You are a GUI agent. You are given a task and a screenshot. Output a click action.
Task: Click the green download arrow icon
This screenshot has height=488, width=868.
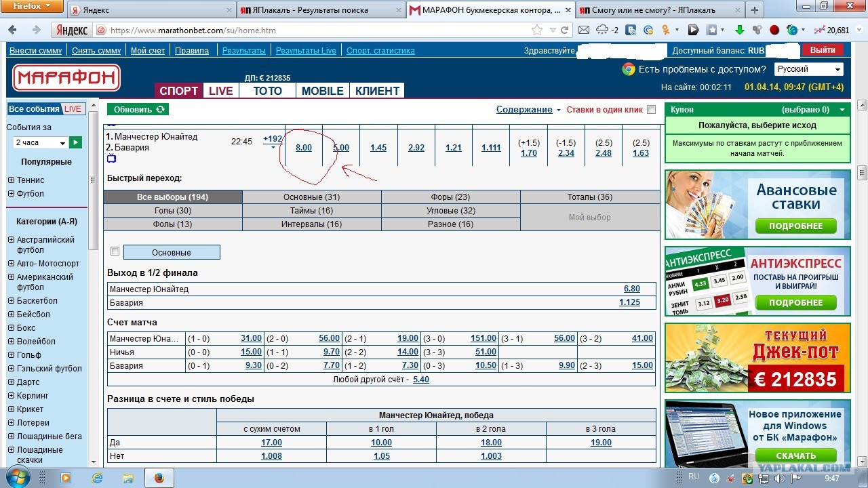click(740, 30)
